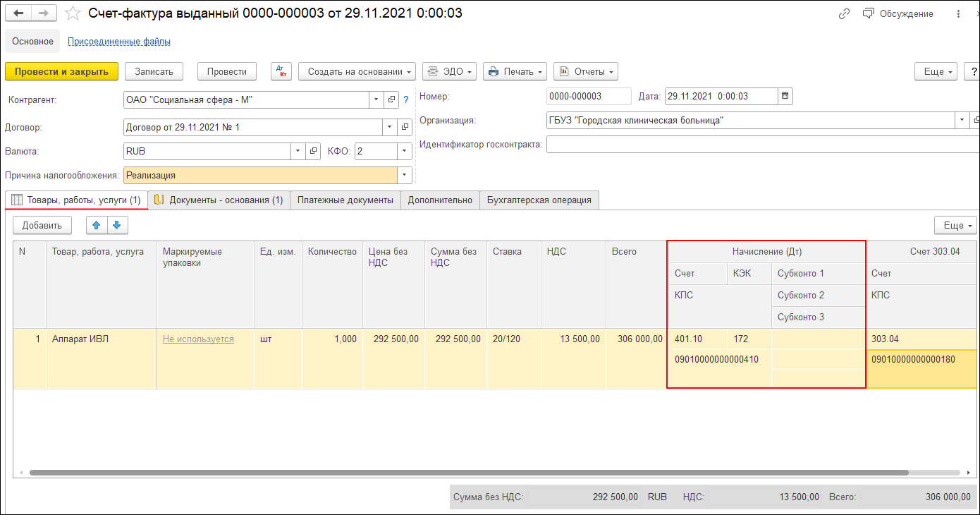The height and width of the screenshot is (515, 980).
Task: Expand Договор dropdown list
Action: click(390, 128)
